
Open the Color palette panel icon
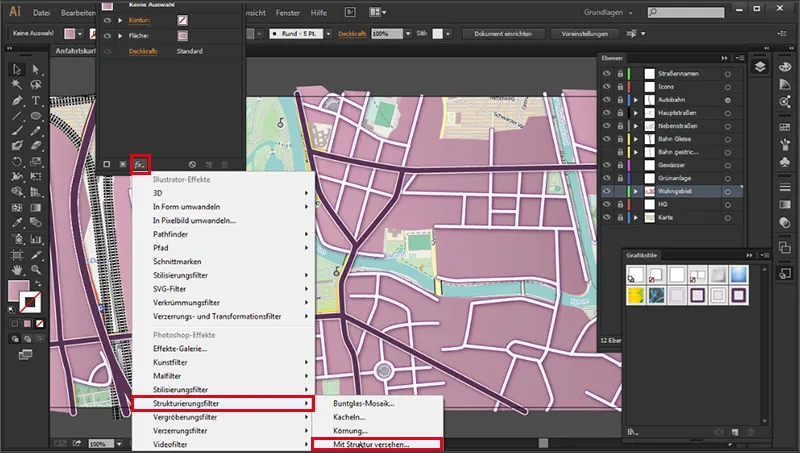(x=785, y=67)
